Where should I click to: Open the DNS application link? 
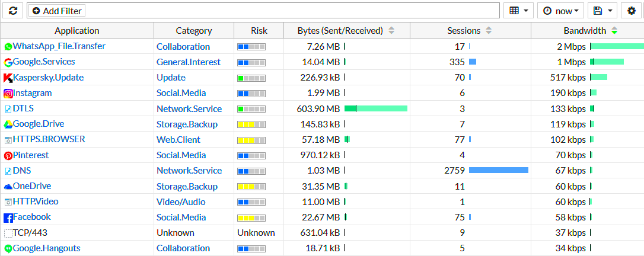pos(22,170)
